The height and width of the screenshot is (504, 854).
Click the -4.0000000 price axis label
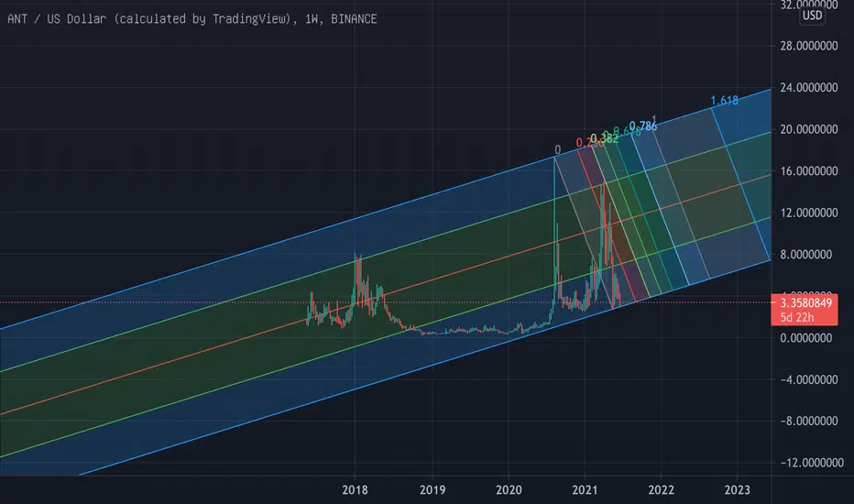[x=809, y=379]
